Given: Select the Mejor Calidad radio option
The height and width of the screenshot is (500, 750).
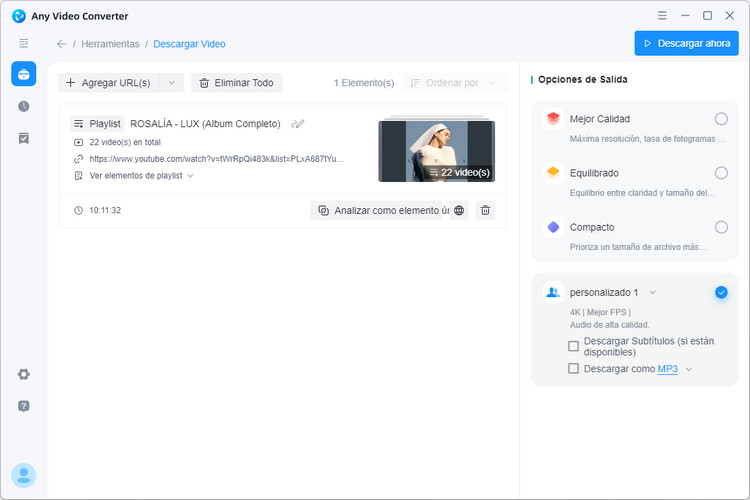Looking at the screenshot, I should pos(721,119).
